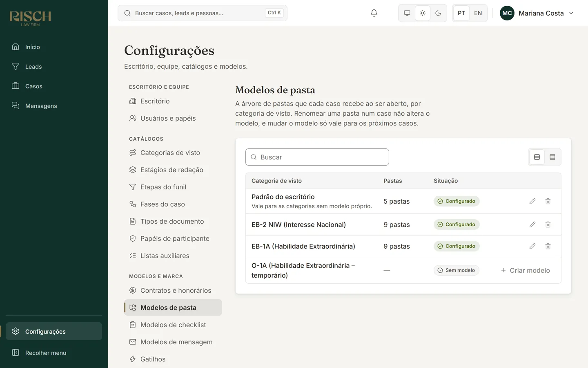Viewport: 588px width, 368px height.
Task: Expand the Mariana Costa account menu
Action: click(x=537, y=13)
